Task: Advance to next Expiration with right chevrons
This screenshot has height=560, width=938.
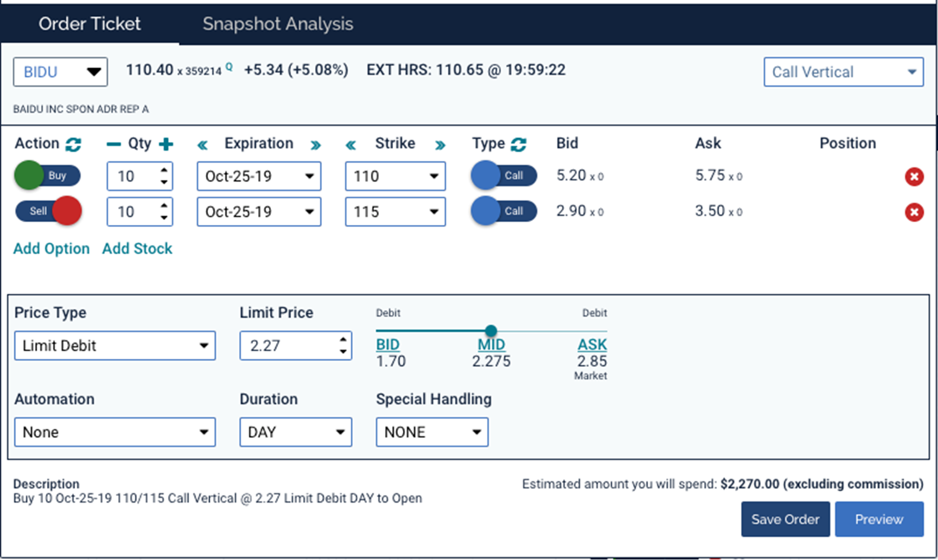Action: [315, 145]
